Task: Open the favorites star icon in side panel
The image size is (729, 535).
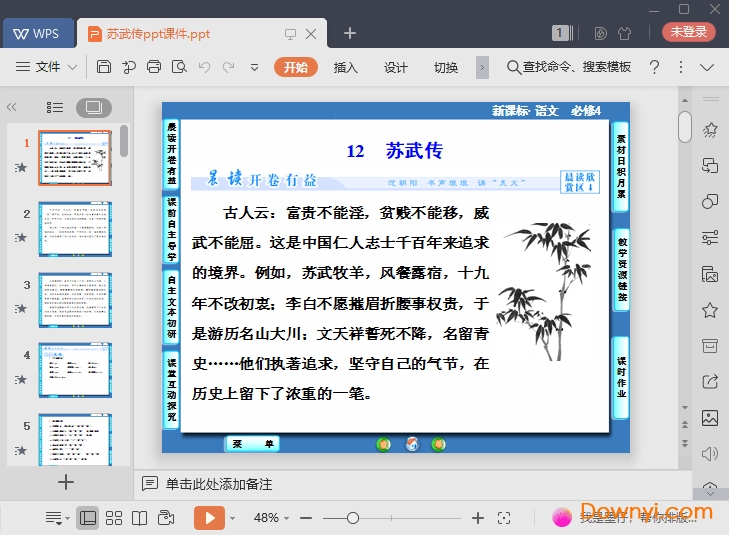Action: coord(710,310)
